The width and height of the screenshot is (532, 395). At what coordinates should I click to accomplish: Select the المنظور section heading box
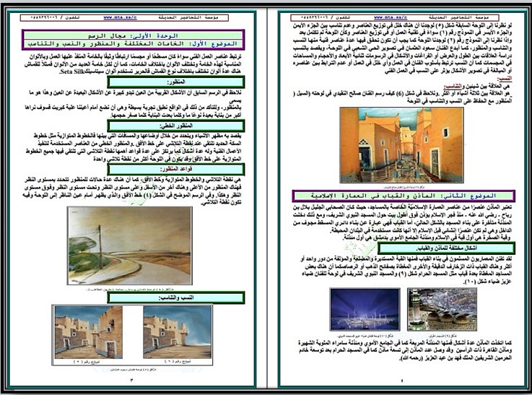click(175, 82)
